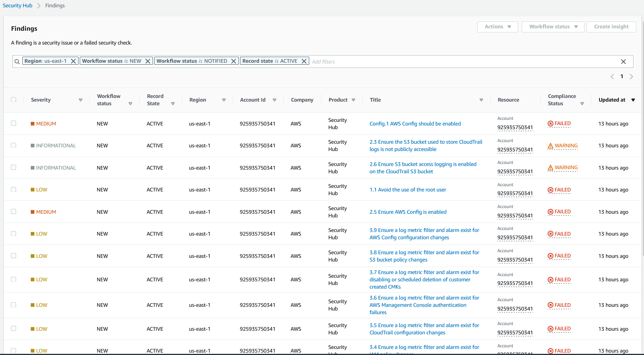The height and width of the screenshot is (355, 644).
Task: Remove the Region us-east-1 filter chip
Action: [x=73, y=61]
